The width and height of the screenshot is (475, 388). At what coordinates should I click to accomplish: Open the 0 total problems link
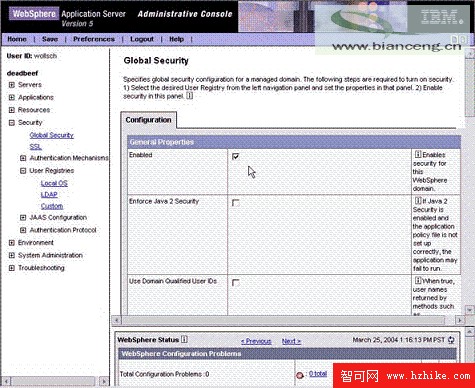[x=318, y=374]
